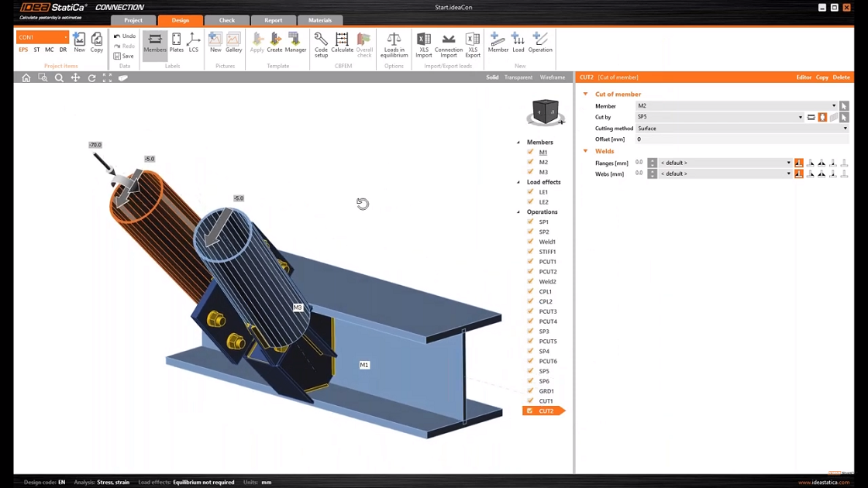
Task: Open the Cutting method dropdown
Action: pyautogui.click(x=742, y=129)
